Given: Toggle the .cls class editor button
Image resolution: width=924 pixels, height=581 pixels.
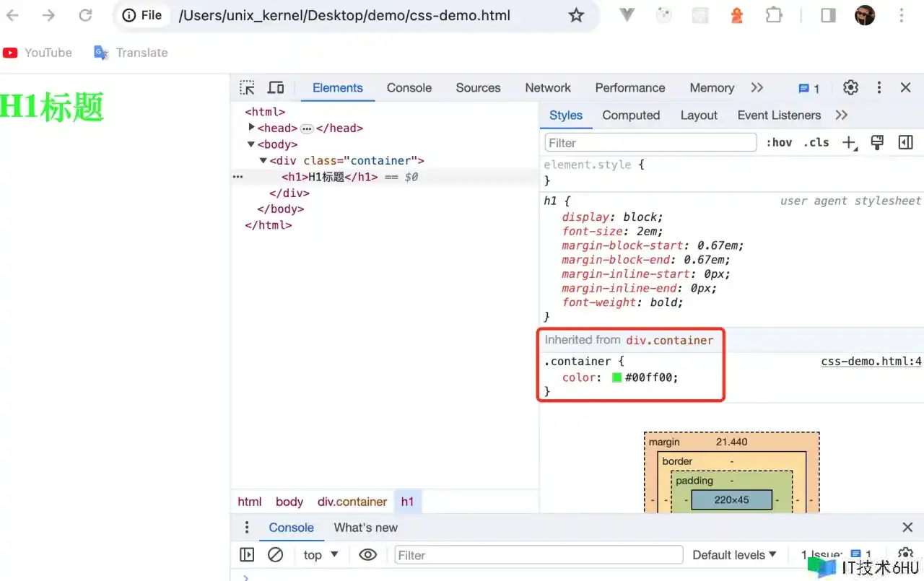Looking at the screenshot, I should [816, 143].
